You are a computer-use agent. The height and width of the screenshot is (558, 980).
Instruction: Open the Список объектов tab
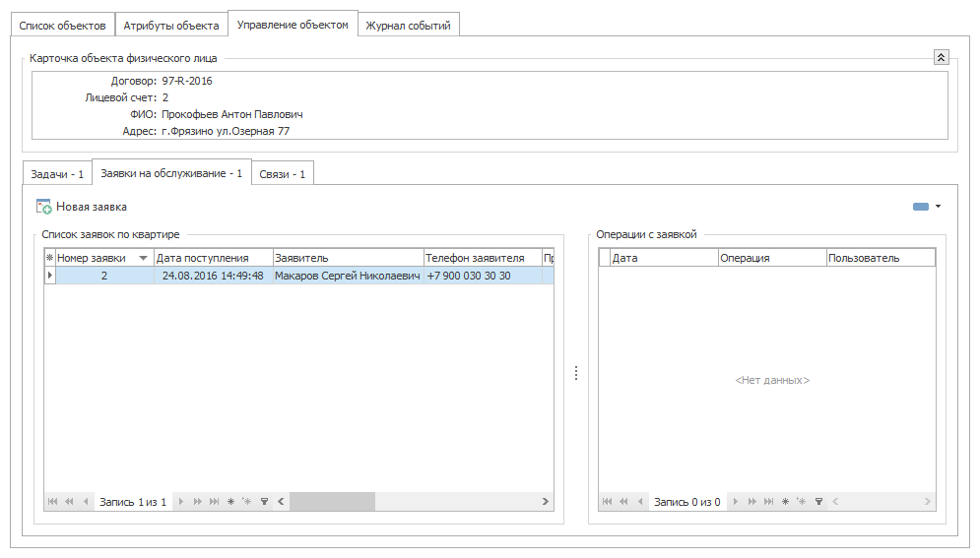point(62,26)
